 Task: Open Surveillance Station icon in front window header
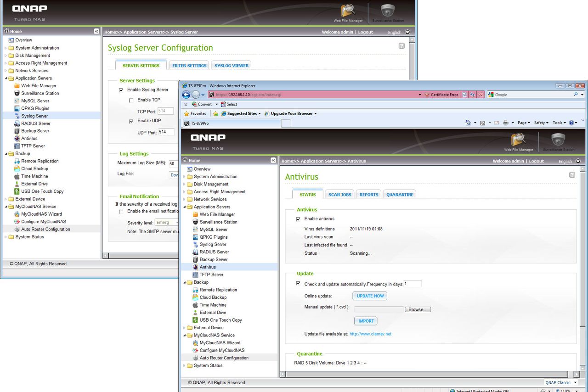click(558, 142)
